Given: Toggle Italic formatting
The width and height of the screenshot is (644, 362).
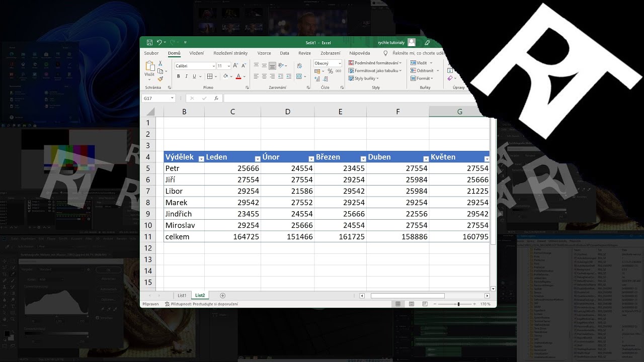Looking at the screenshot, I should click(187, 76).
